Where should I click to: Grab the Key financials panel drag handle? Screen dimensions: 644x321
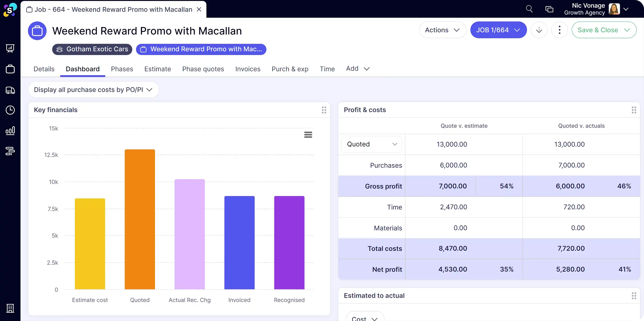[x=324, y=110]
